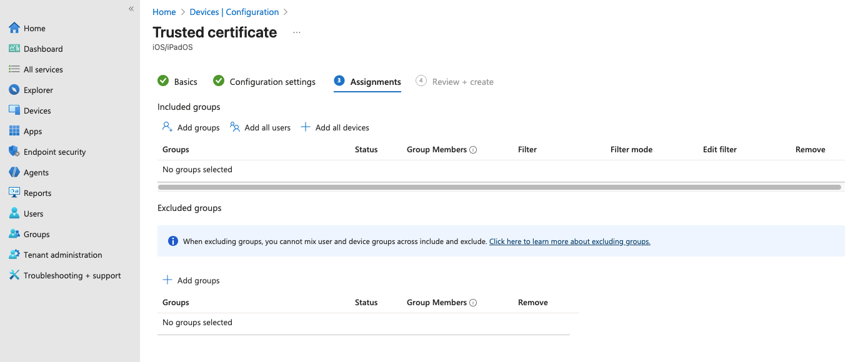Click the Group Members info icon
This screenshot has width=868, height=362.
[474, 149]
